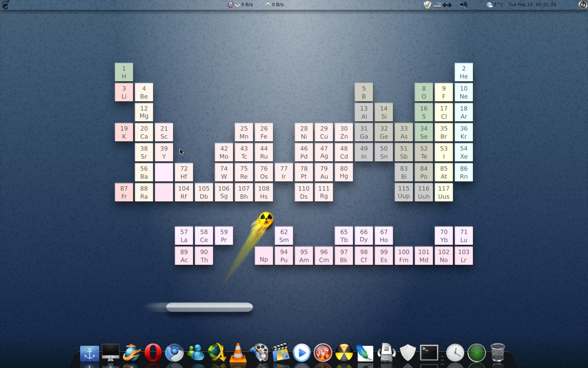
Task: Select the '62 Sm' samarium tile
Action: tap(284, 236)
